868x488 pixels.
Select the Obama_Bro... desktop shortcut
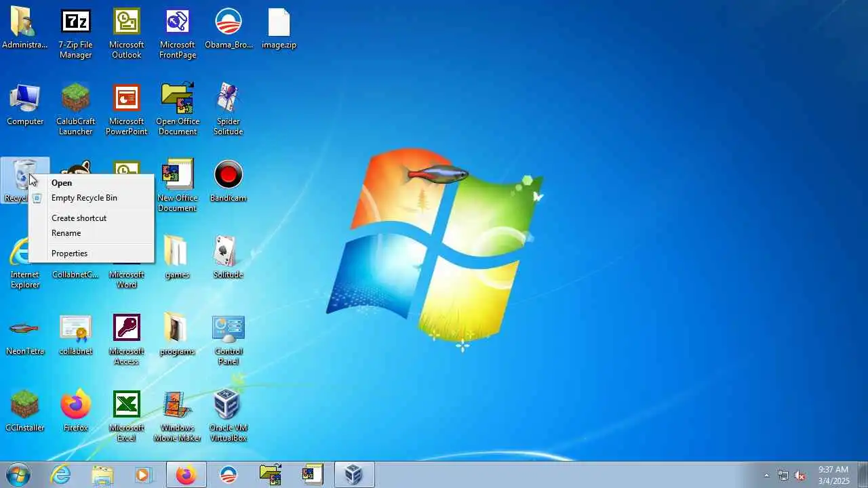[229, 28]
